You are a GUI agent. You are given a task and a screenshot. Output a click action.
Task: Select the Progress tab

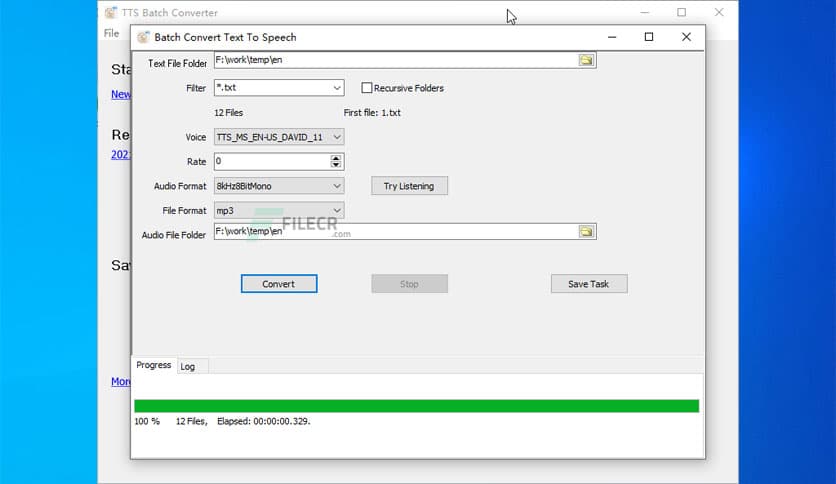point(154,365)
